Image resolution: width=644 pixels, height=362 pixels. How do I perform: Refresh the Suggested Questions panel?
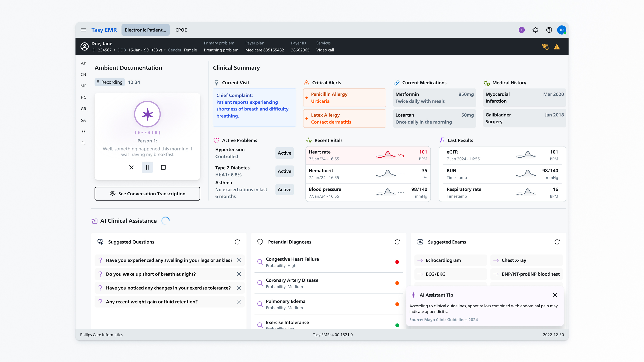pos(237,241)
